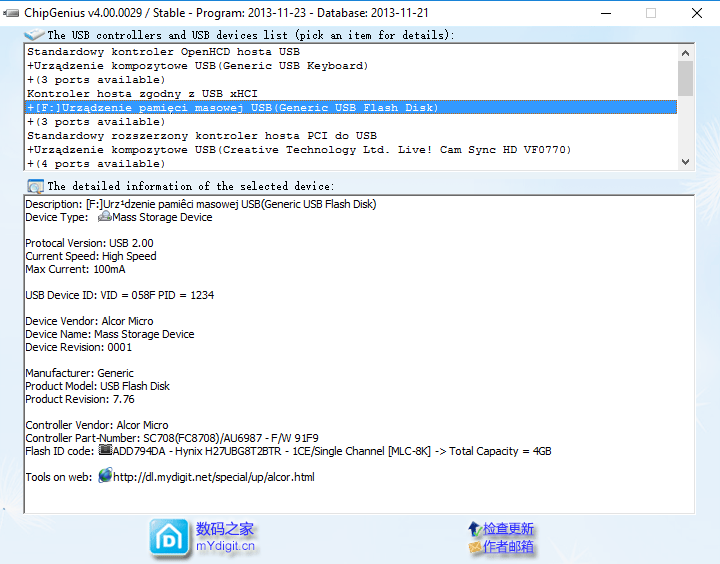Click the 数码之家 text link
This screenshot has width=720, height=564.
[x=225, y=529]
